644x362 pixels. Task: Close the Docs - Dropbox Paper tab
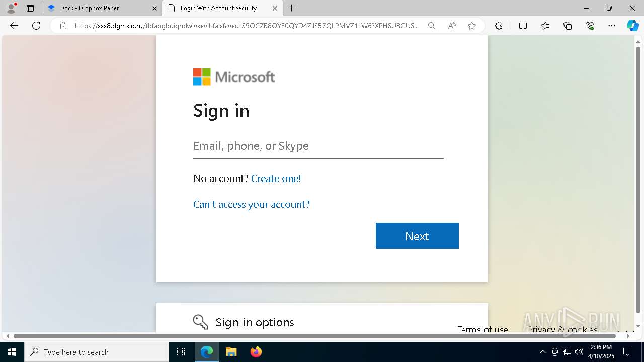coord(154,8)
